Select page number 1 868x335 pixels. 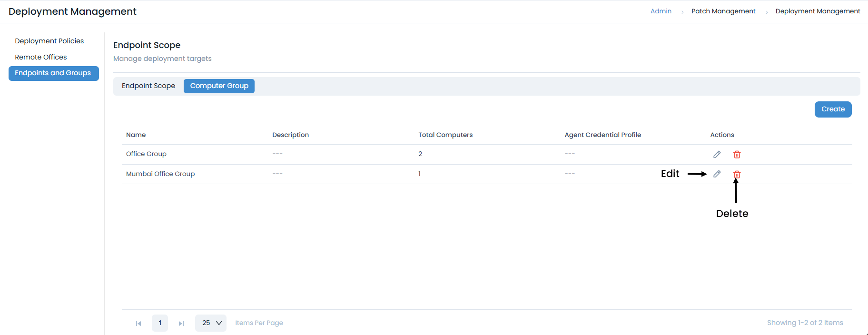[x=160, y=323]
